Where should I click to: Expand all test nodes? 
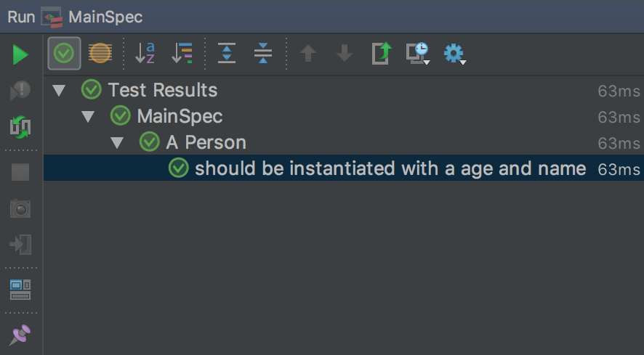click(x=227, y=53)
